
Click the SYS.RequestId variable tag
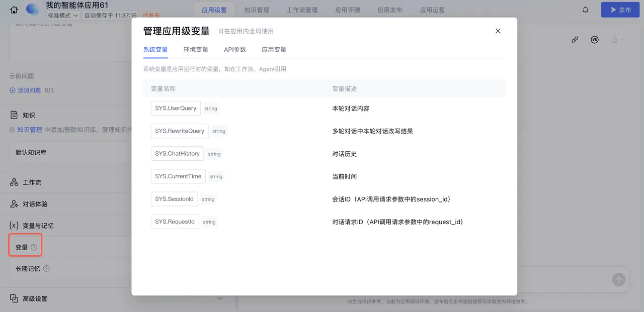(x=175, y=222)
